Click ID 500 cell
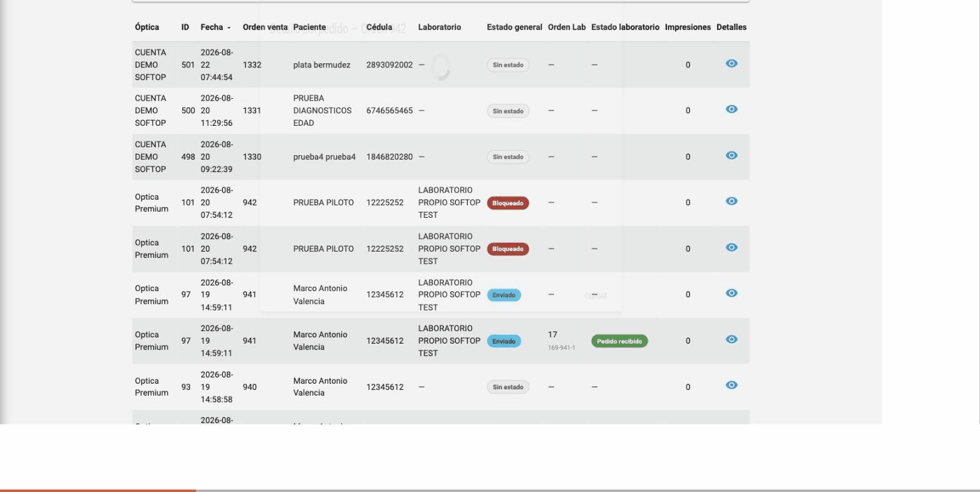Screen dimensions: 980x492 (188, 111)
